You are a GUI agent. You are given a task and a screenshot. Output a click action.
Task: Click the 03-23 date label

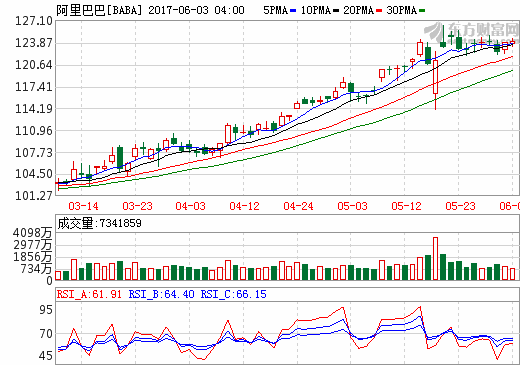tap(137, 206)
